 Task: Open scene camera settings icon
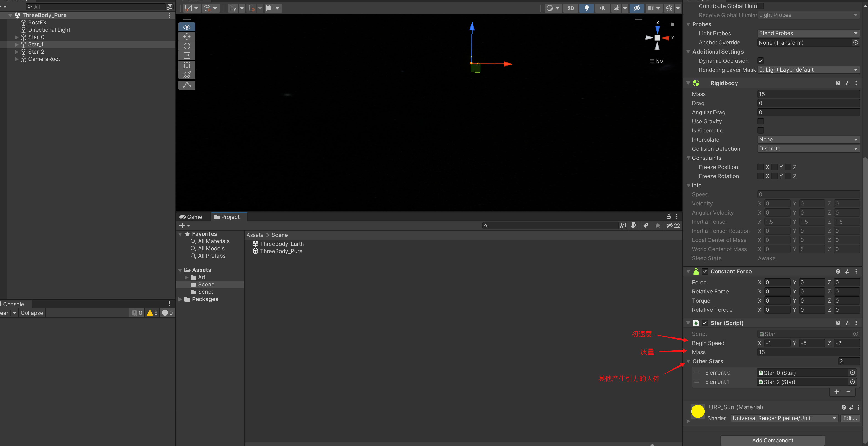pyautogui.click(x=650, y=8)
